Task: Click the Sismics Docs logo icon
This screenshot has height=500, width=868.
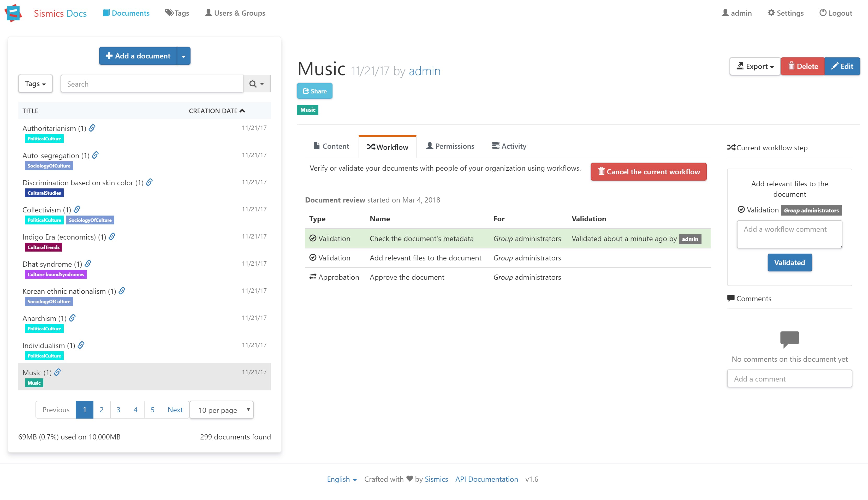Action: click(13, 13)
